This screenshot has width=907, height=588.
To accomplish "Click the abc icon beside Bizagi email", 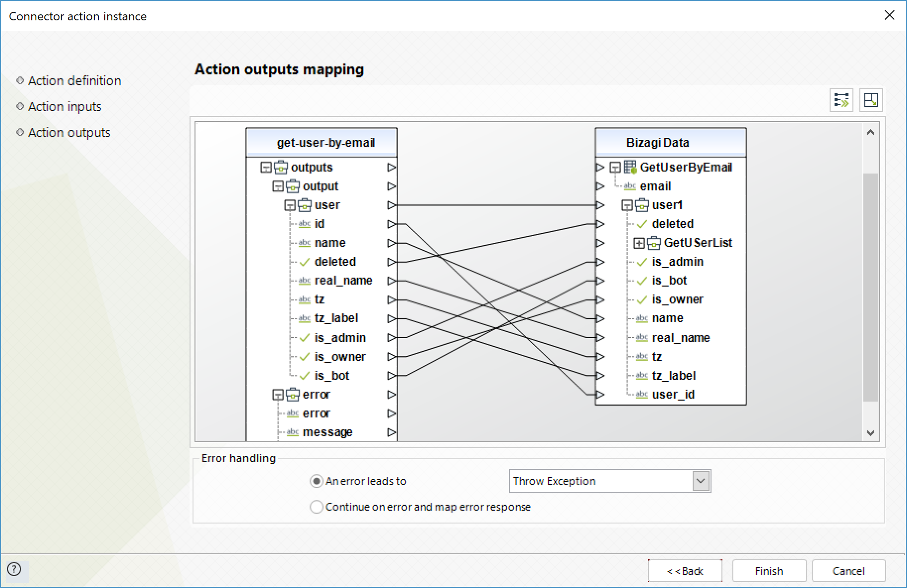I will tap(630, 186).
